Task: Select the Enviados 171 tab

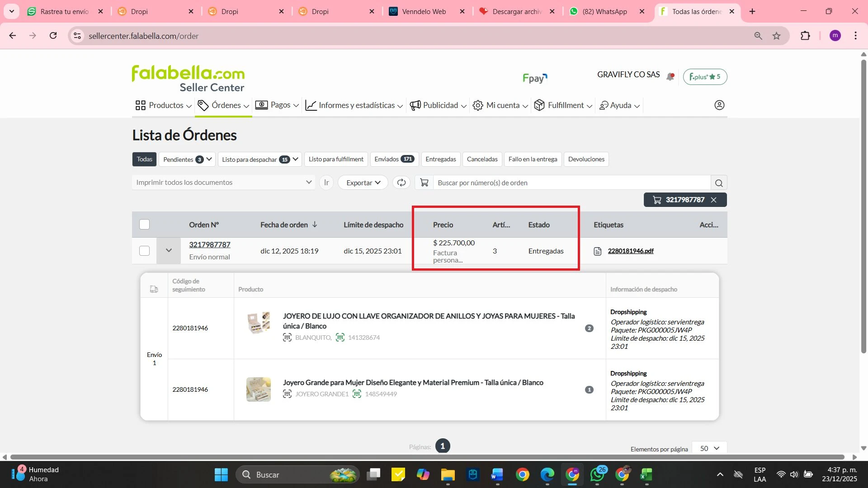Action: [x=394, y=159]
